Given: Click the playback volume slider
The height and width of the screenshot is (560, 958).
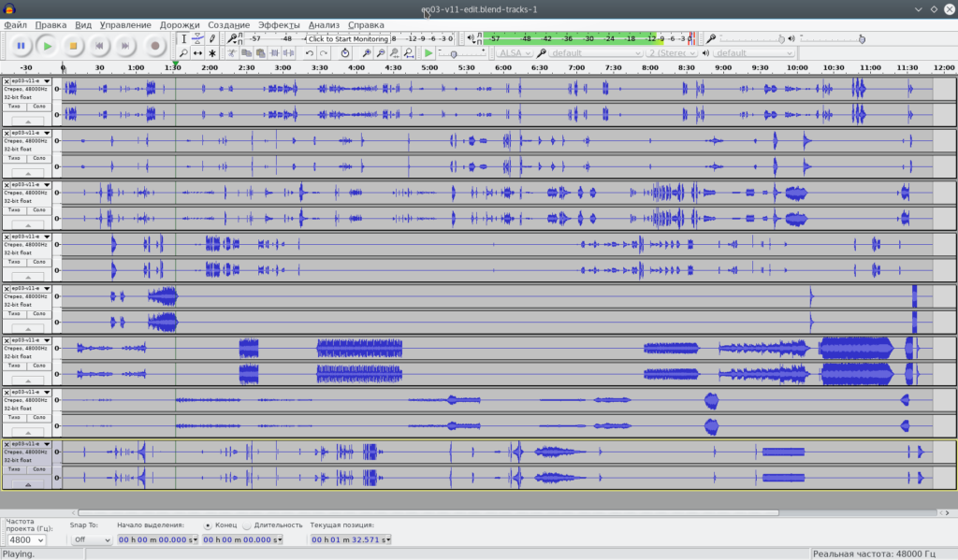Looking at the screenshot, I should pyautogui.click(x=832, y=38).
